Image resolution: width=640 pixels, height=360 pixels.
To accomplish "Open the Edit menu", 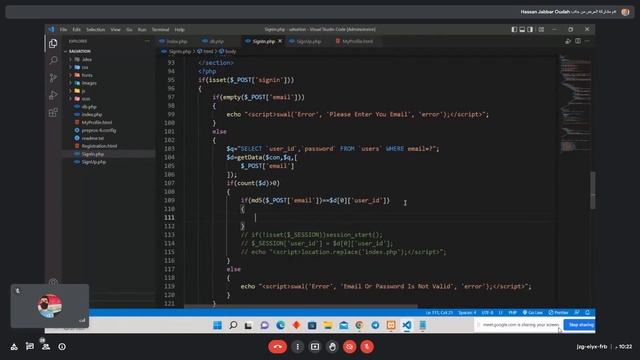I will (x=77, y=30).
